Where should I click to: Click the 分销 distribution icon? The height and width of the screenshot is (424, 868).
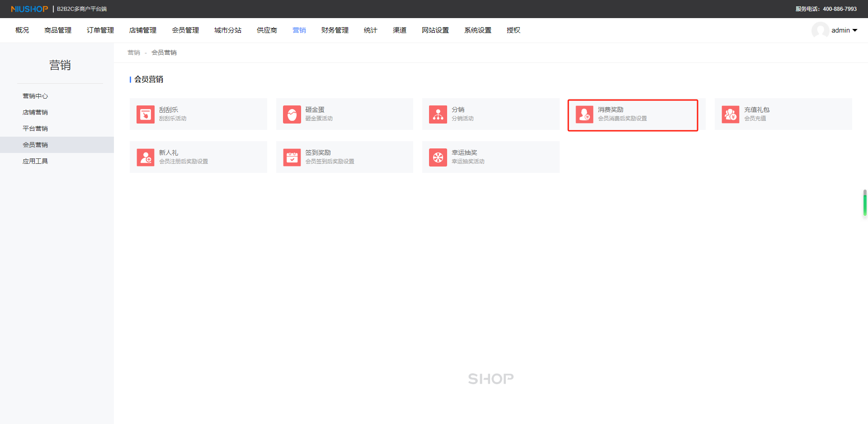coord(438,114)
